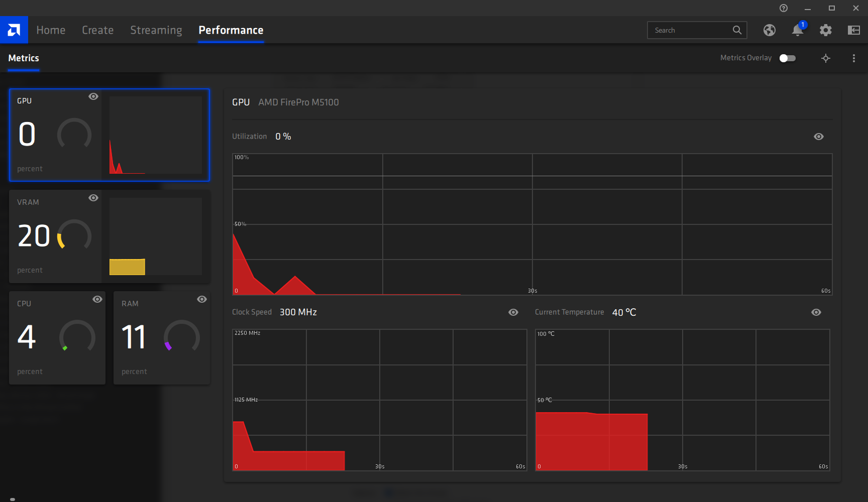Click the 40 °C temperature value
The height and width of the screenshot is (502, 868).
[x=624, y=312]
